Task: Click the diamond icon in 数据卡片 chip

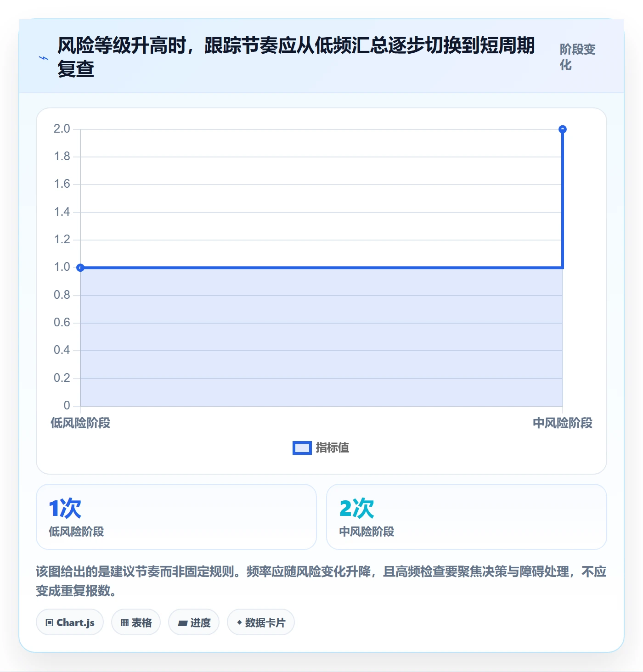Action: click(x=239, y=622)
